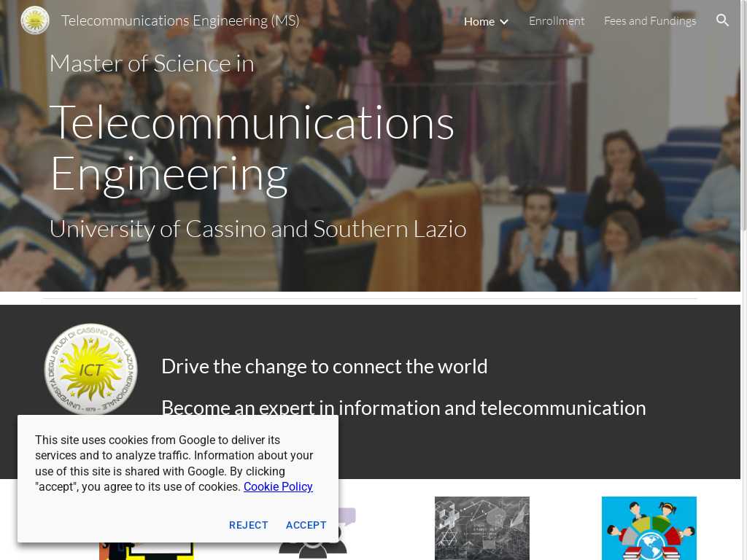Click the yellow and black image tile
This screenshot has width=747, height=560.
click(x=146, y=551)
